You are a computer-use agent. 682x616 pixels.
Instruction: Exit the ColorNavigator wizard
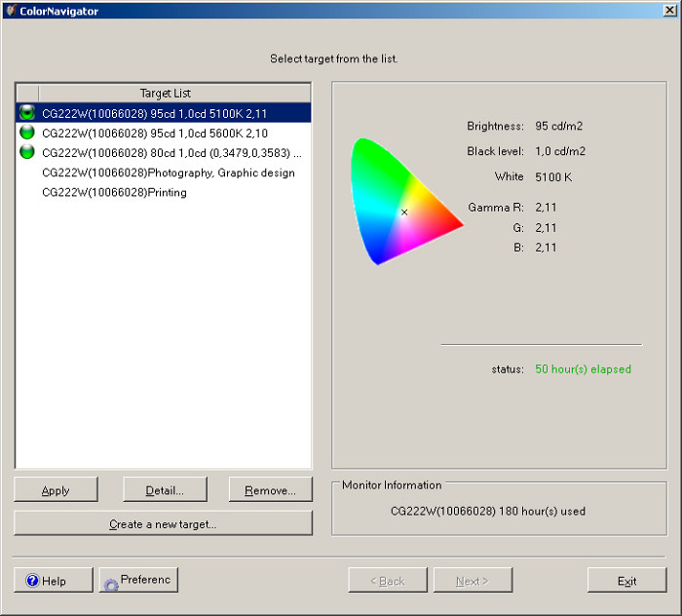pyautogui.click(x=626, y=581)
